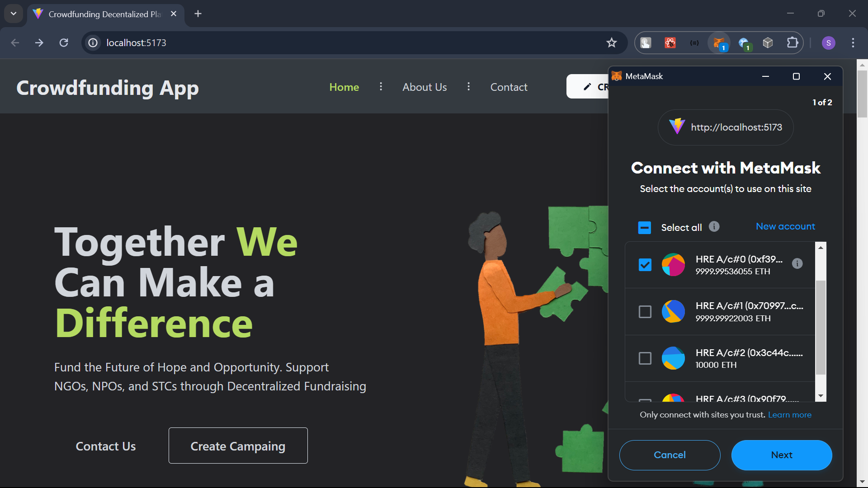Screen dimensions: 868x488
Task: Click the reload page icon
Action: click(x=64, y=42)
